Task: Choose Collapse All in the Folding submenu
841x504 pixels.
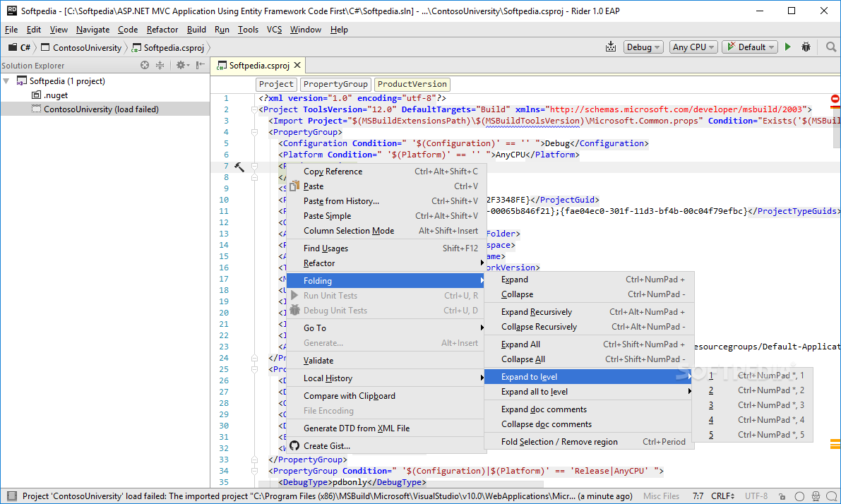Action: coord(523,359)
